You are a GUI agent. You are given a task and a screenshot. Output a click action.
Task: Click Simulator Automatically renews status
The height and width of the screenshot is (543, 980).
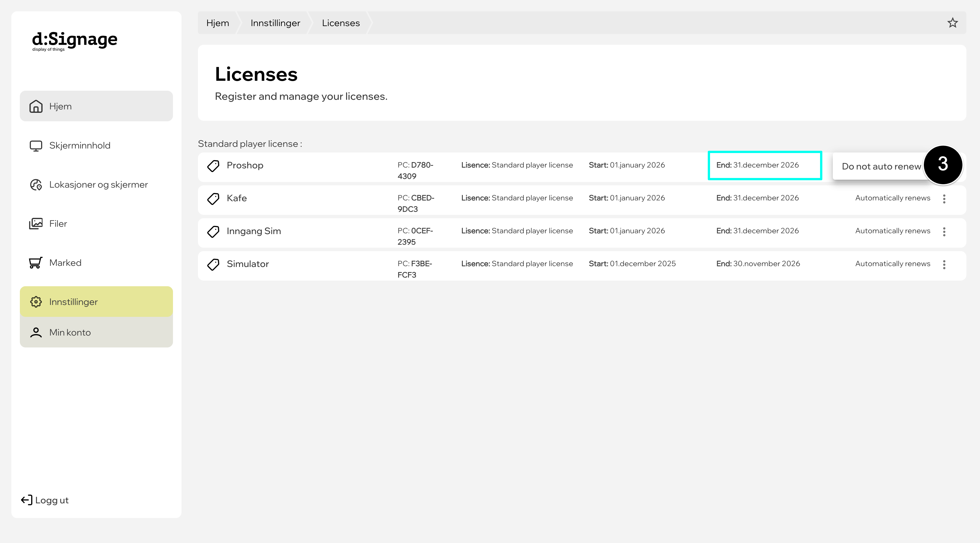tap(892, 264)
